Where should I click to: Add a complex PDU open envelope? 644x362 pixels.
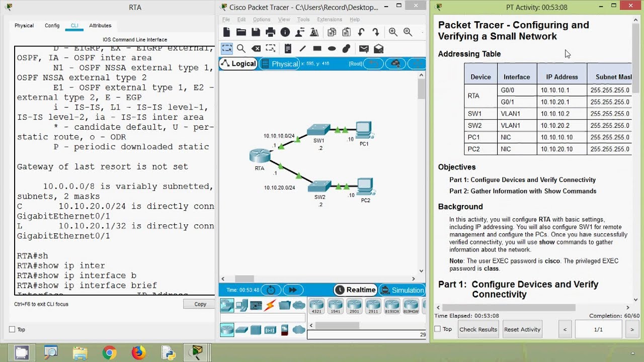coord(378,49)
